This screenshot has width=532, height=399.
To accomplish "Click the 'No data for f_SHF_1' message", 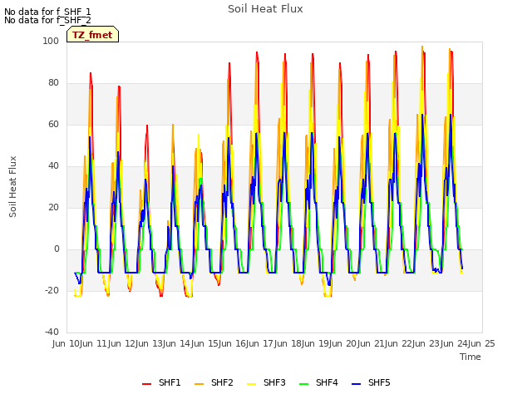I will [x=47, y=12].
